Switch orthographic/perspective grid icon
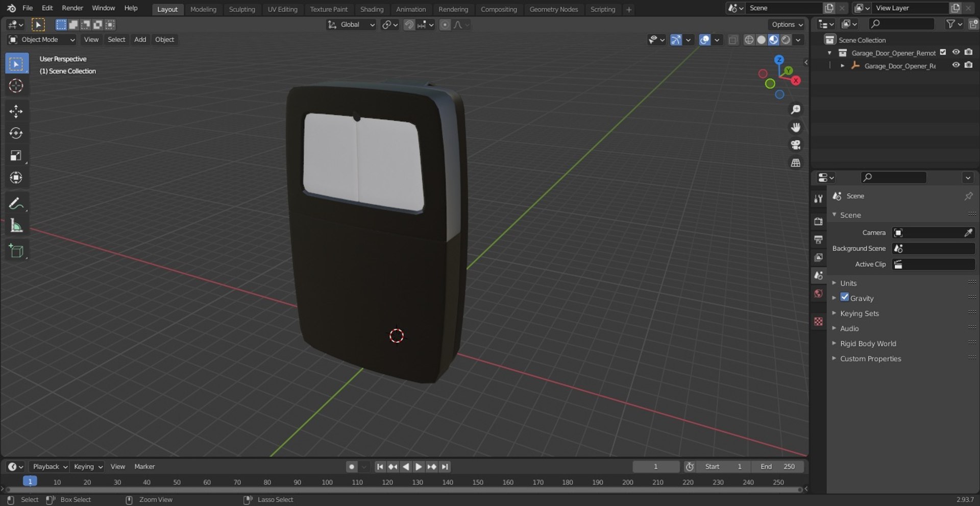This screenshot has width=980, height=506. 795,163
